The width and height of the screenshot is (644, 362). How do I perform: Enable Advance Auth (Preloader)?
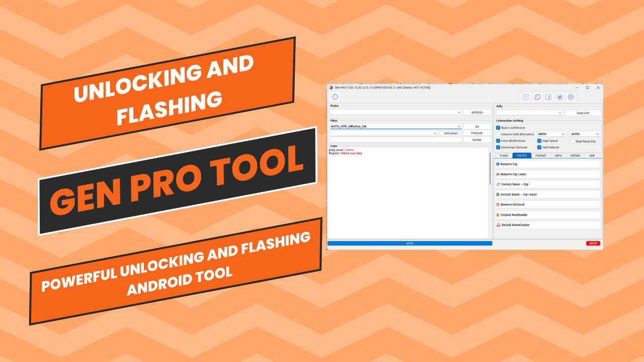pos(498,134)
